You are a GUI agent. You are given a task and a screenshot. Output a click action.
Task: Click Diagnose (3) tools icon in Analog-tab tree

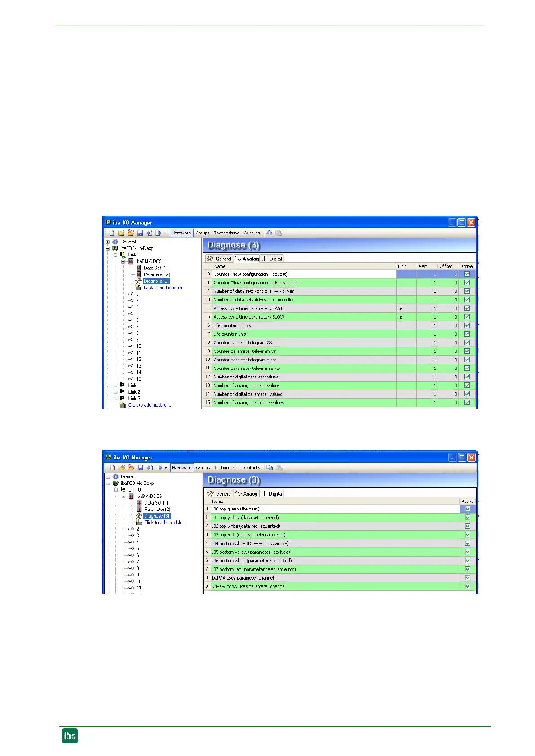[138, 281]
